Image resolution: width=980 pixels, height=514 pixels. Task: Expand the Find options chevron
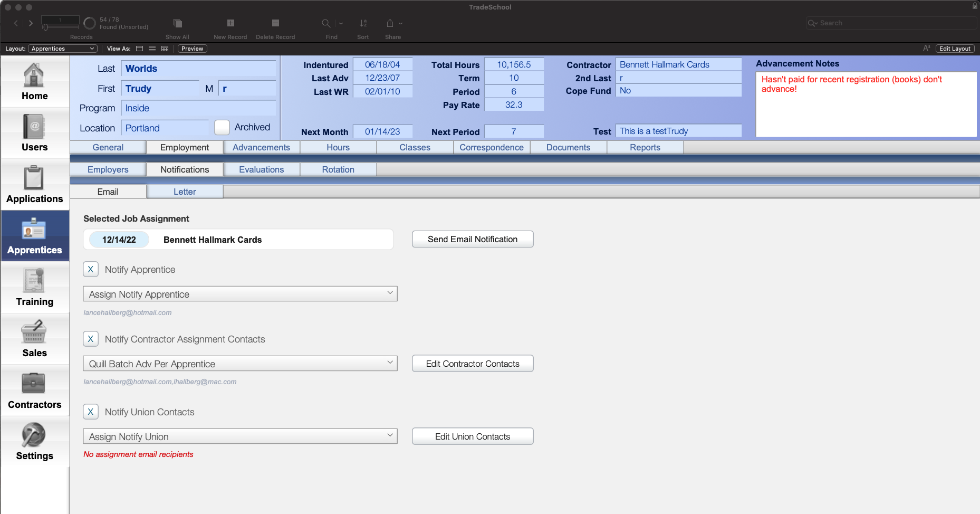click(341, 23)
